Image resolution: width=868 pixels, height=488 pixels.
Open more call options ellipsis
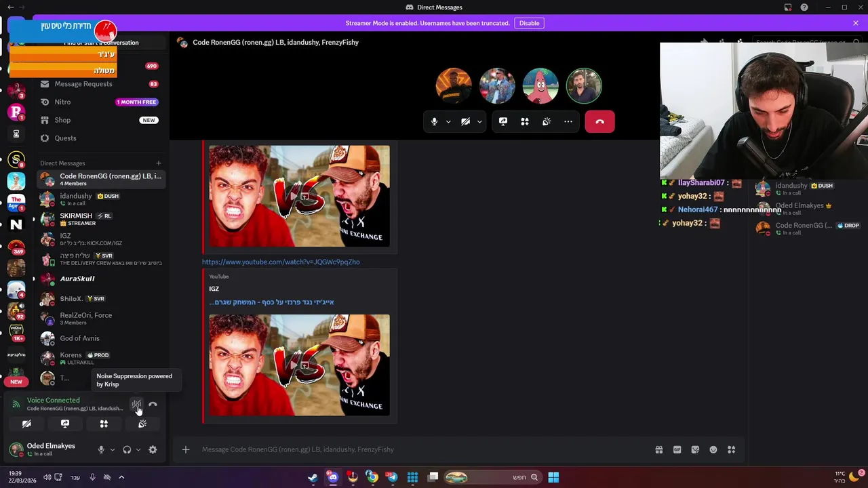tap(568, 121)
